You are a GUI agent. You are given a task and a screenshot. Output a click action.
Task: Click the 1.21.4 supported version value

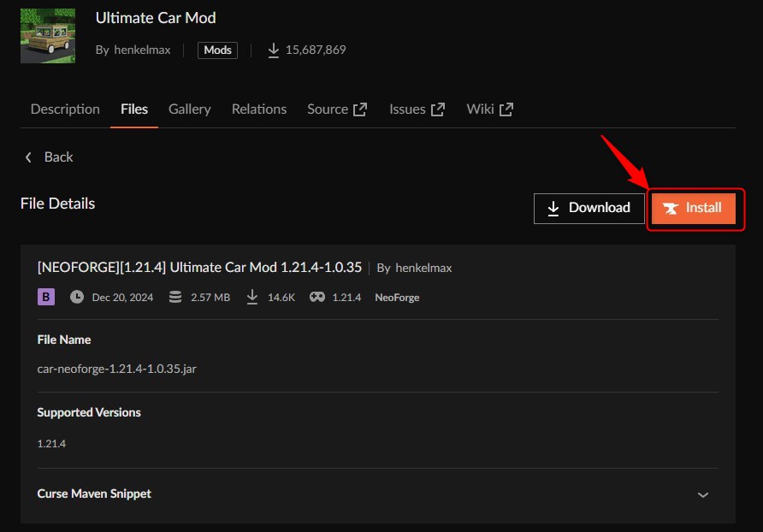pos(51,443)
